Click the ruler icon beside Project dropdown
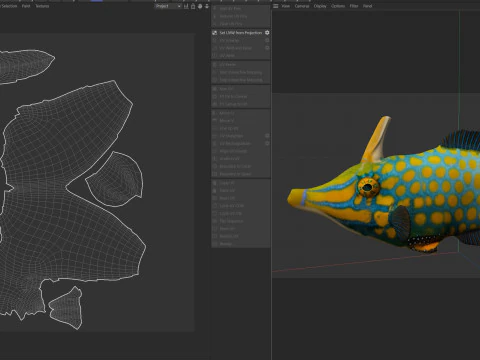 pos(186,6)
